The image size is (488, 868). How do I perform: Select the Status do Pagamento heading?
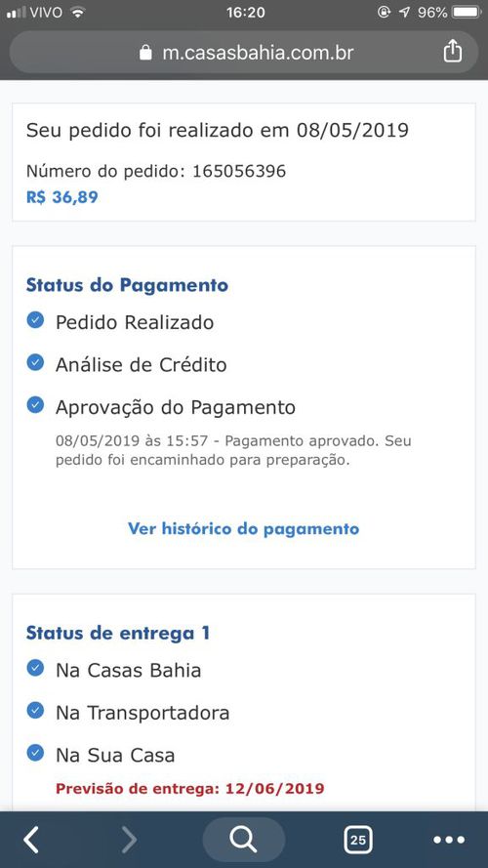pyautogui.click(x=127, y=286)
